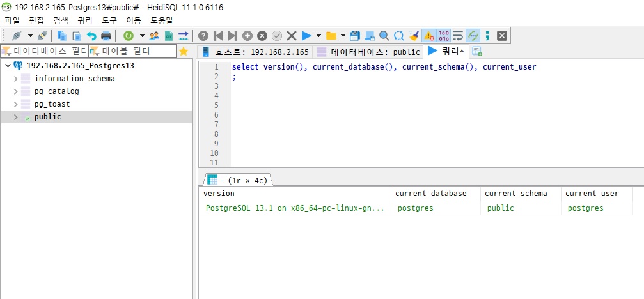Open the 도움말 menu
The height and width of the screenshot is (299, 644).
click(162, 20)
